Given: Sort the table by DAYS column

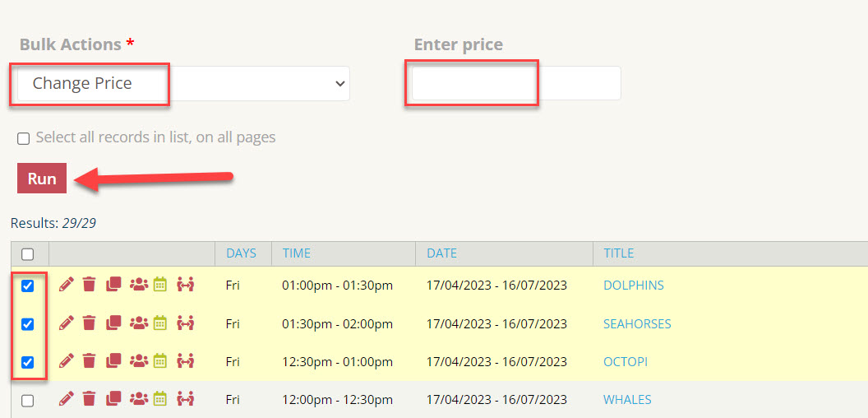Looking at the screenshot, I should tap(242, 253).
